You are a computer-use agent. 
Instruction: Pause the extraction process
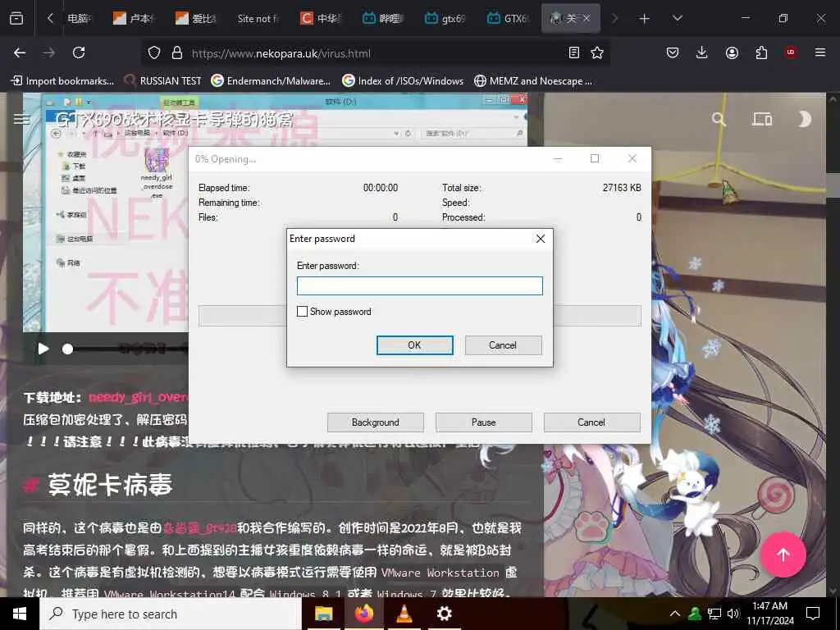(483, 422)
